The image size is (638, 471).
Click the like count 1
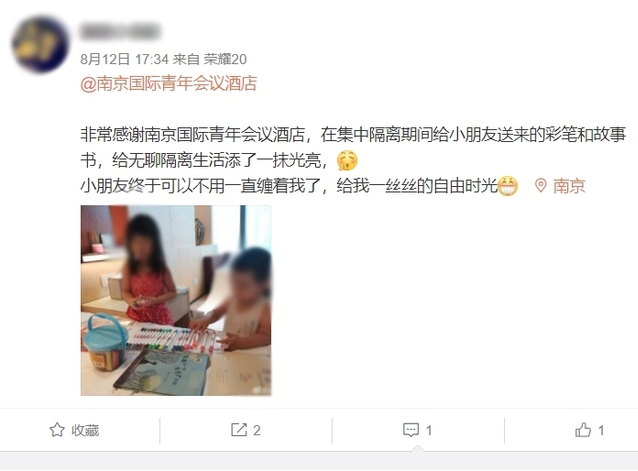(x=601, y=430)
